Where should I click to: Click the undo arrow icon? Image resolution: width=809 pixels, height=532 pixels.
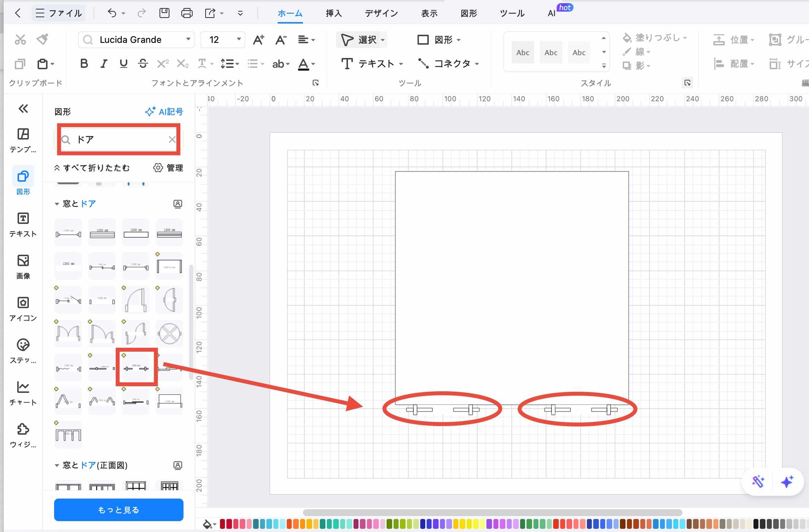(x=112, y=13)
